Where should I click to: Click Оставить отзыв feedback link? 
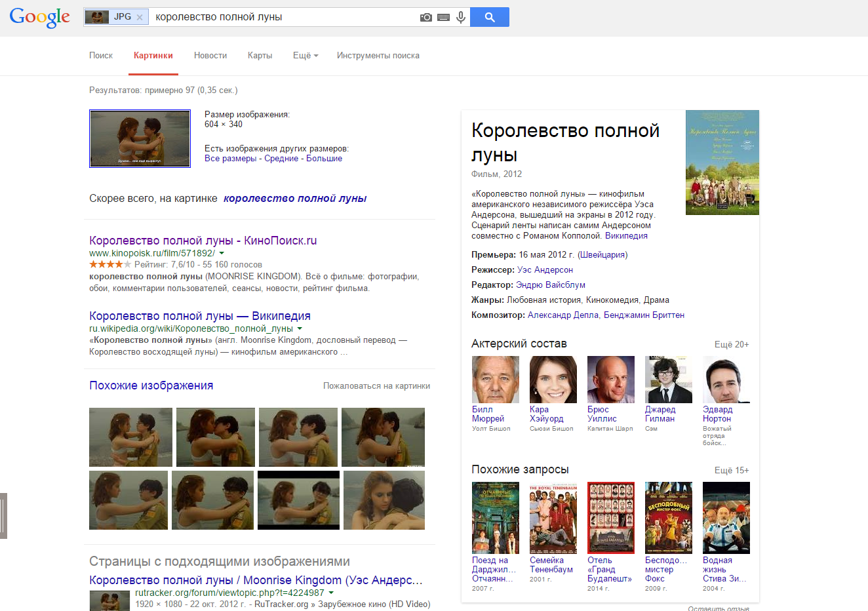click(719, 608)
